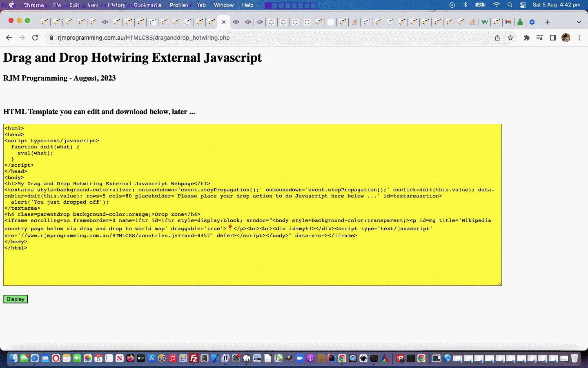Close the active tab
This screenshot has height=368, width=588.
pyautogui.click(x=223, y=22)
